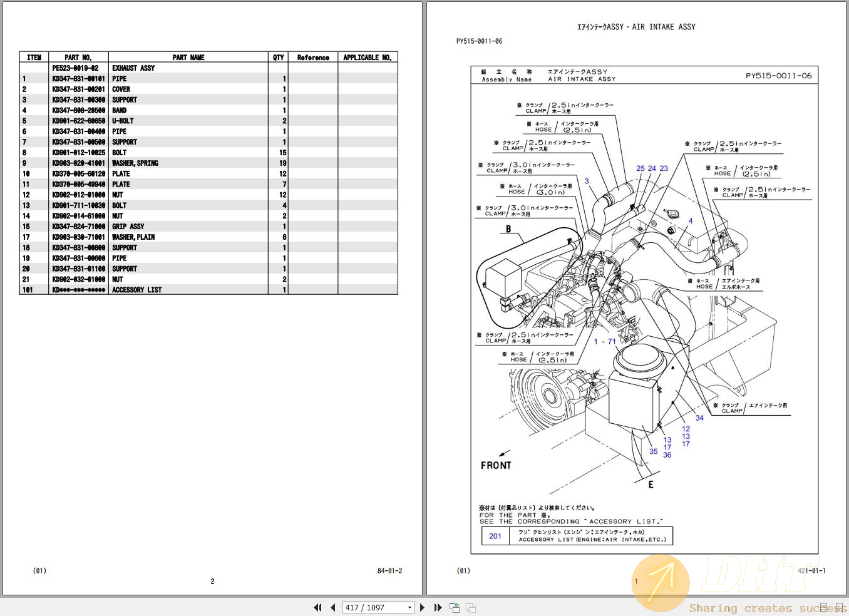Select the U-BOLT part name
Image resolution: width=849 pixels, height=616 pixels.
[123, 121]
